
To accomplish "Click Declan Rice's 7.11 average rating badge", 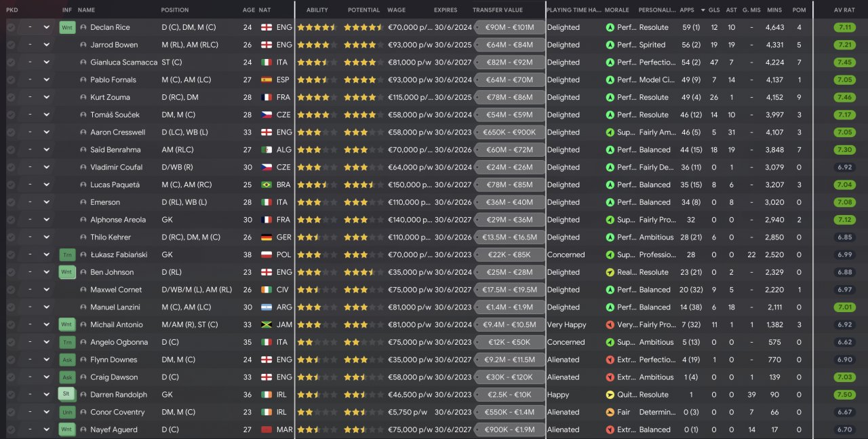I will point(845,27).
